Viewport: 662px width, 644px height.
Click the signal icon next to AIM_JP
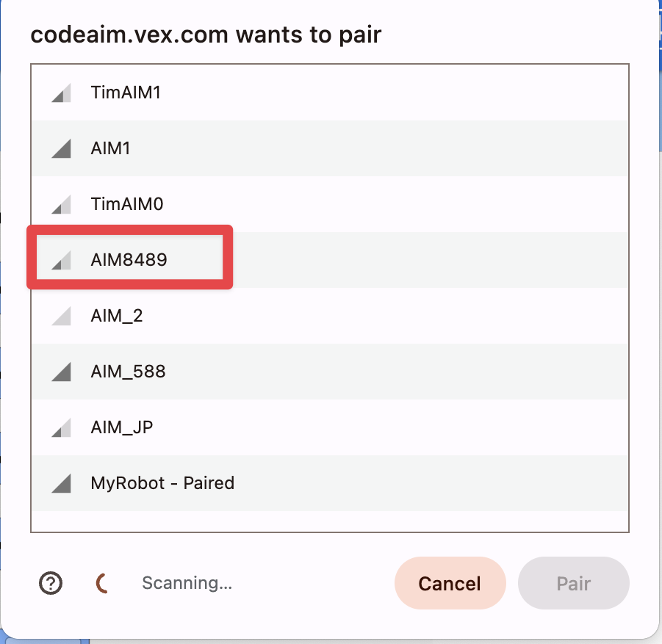click(62, 427)
